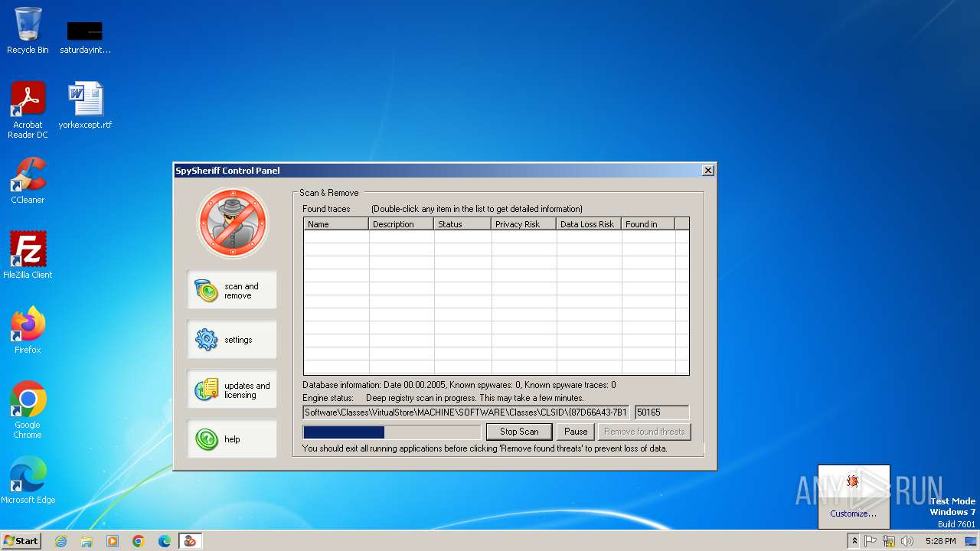Open File Explorer in taskbar

(87, 541)
